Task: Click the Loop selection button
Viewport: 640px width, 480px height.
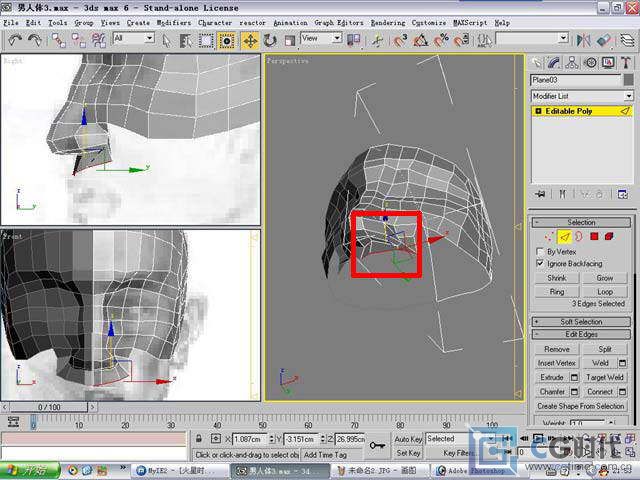Action: point(604,292)
